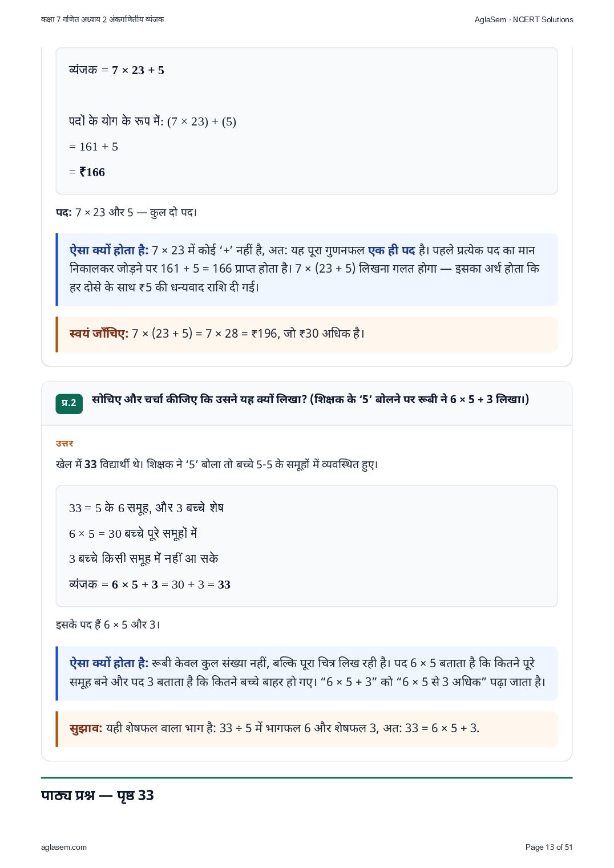Click the aglasem.com footer link
Screen dimensions: 614x868
coord(64,847)
